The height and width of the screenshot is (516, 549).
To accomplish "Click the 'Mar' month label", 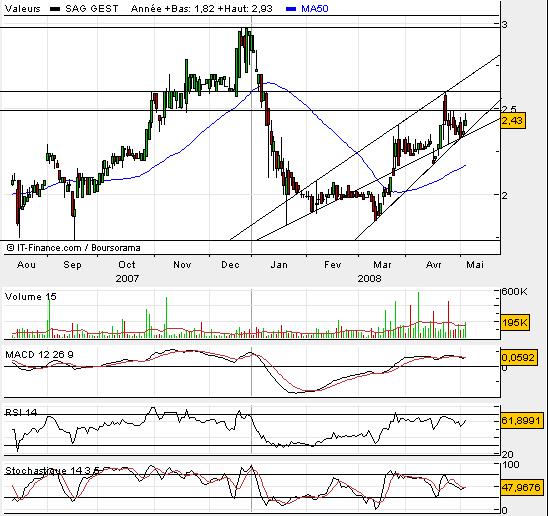I will 382,265.
